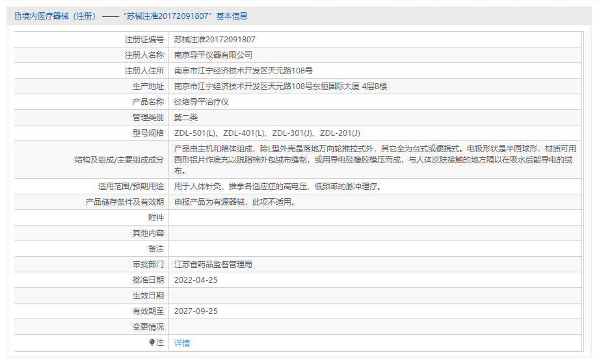Click the storage conditions value text
601x364 pixels.
235,201
